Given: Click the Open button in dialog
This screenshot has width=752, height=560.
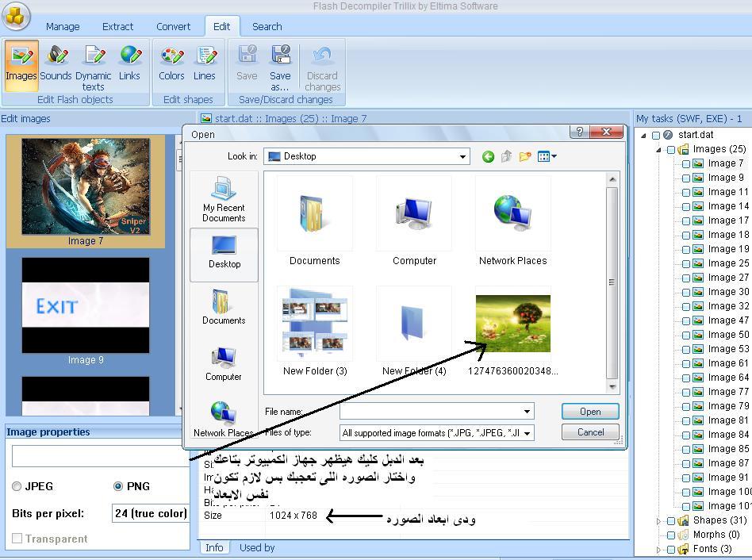Looking at the screenshot, I should pos(590,412).
